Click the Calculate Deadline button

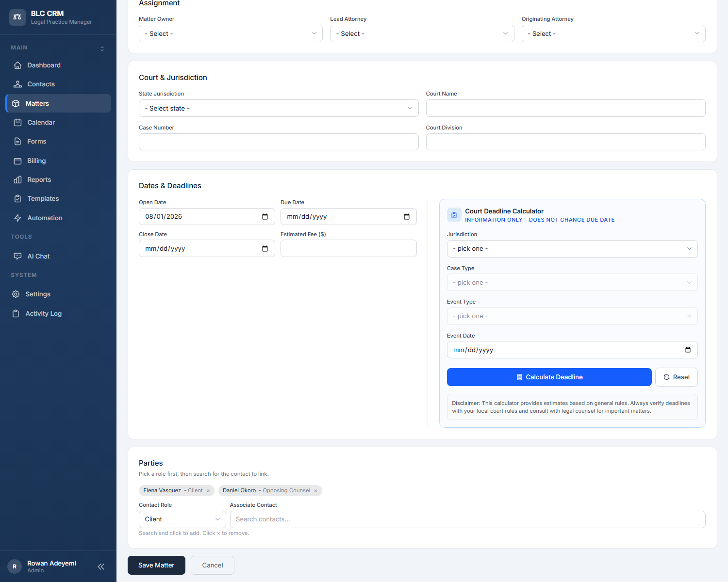[549, 377]
